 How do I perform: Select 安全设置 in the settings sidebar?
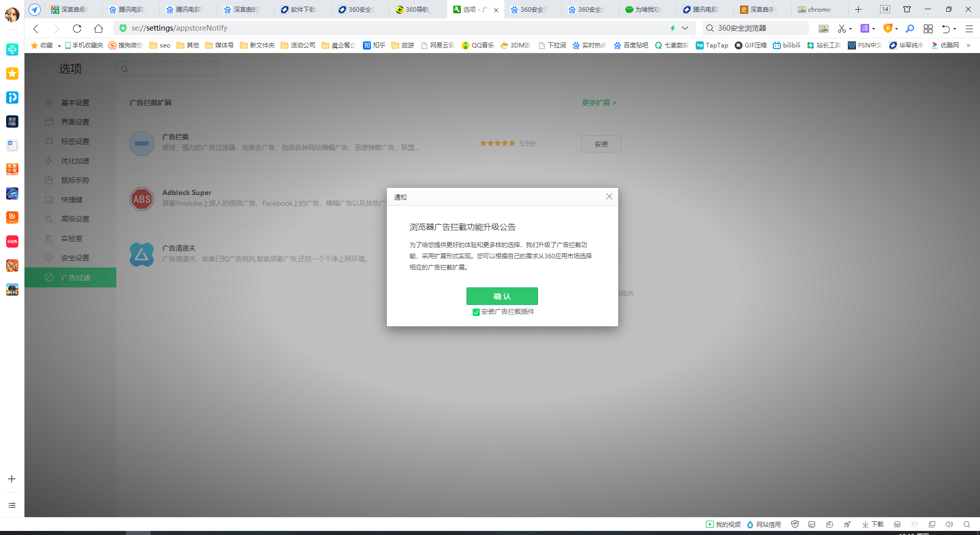tap(70, 258)
